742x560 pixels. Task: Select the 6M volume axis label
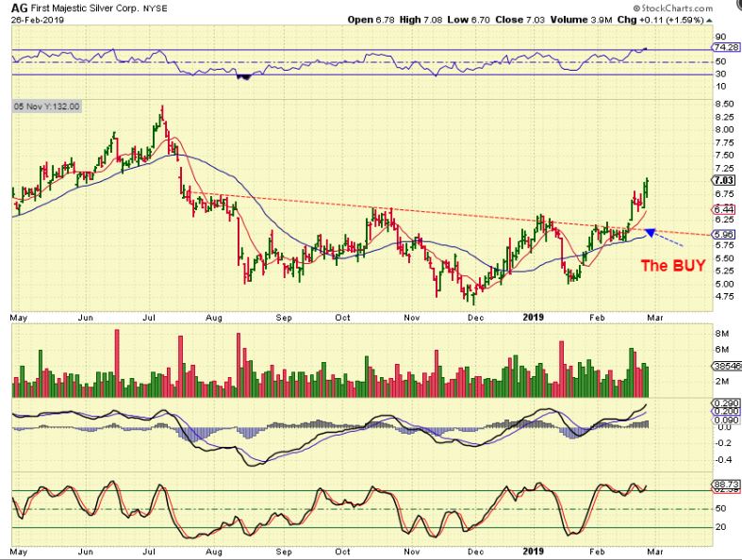(721, 350)
